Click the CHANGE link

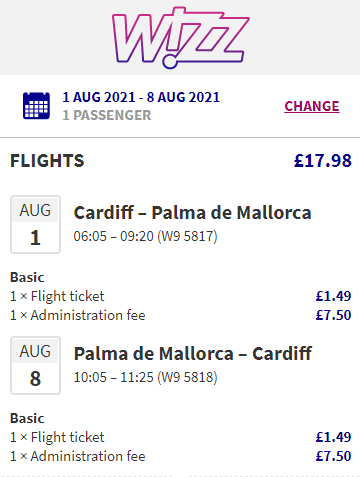click(312, 106)
